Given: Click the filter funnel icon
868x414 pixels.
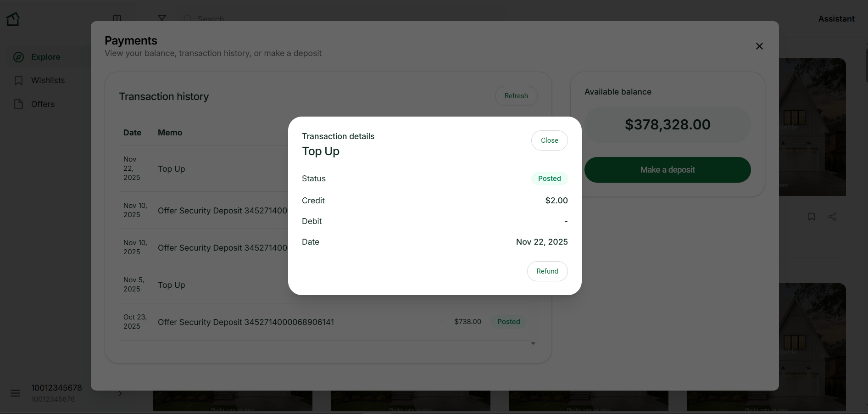Looking at the screenshot, I should point(162,18).
